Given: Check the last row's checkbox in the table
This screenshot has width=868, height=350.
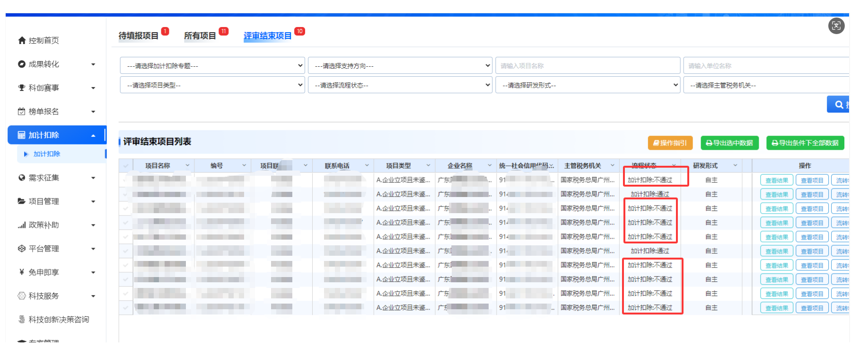Looking at the screenshot, I should [126, 308].
